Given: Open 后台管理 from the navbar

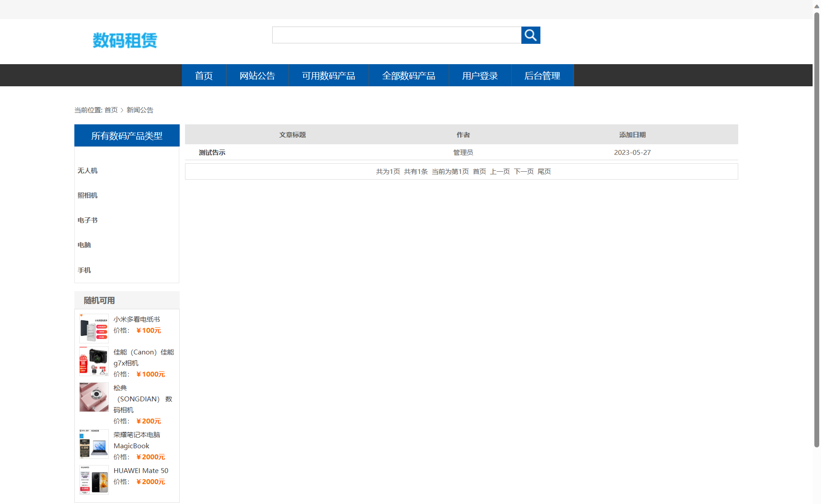Looking at the screenshot, I should tap(542, 75).
